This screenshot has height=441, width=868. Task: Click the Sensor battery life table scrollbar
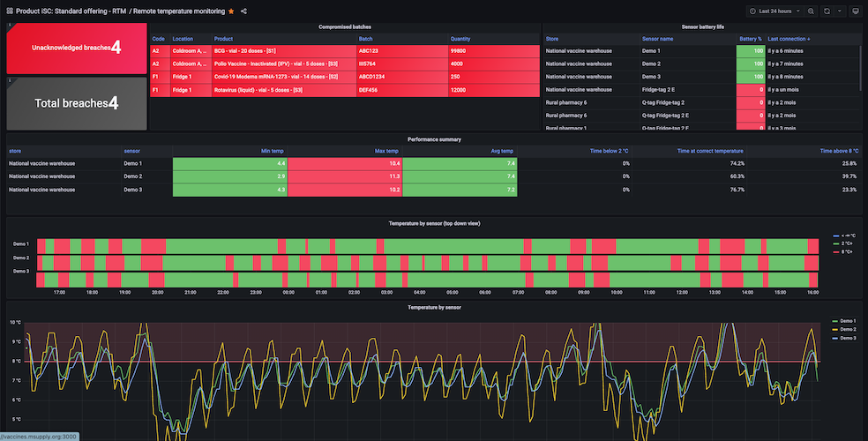pyautogui.click(x=861, y=66)
